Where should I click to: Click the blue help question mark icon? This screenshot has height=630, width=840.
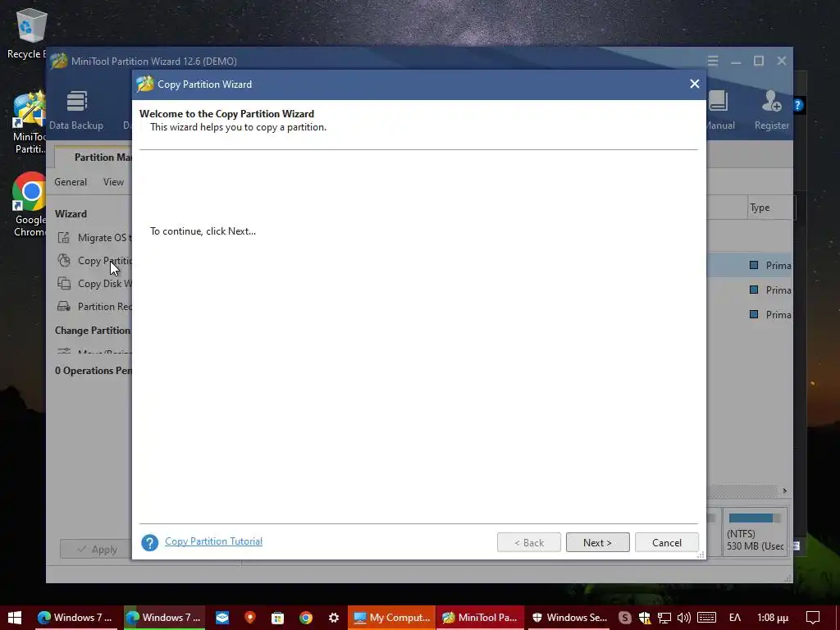149,543
